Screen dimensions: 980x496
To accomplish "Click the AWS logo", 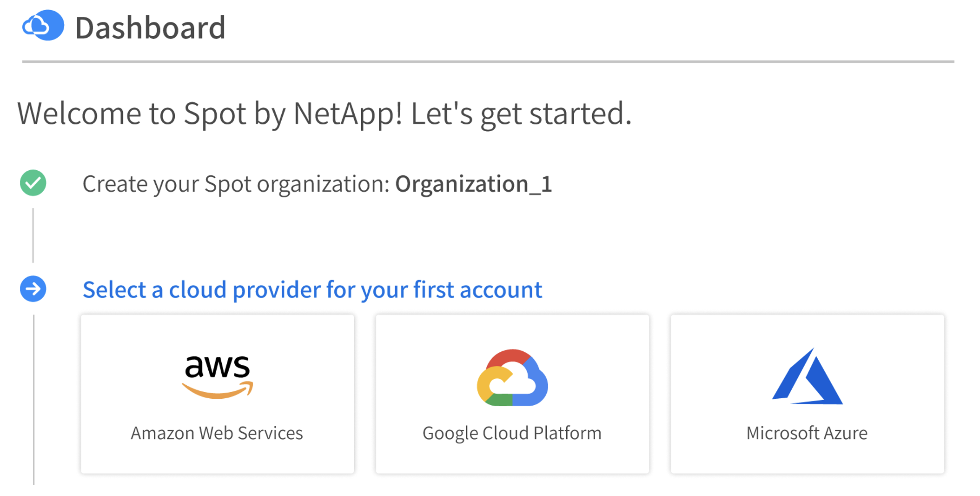I will [x=217, y=376].
